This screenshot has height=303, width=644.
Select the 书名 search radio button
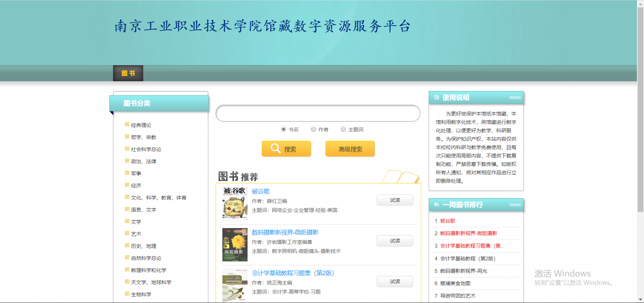pyautogui.click(x=284, y=129)
